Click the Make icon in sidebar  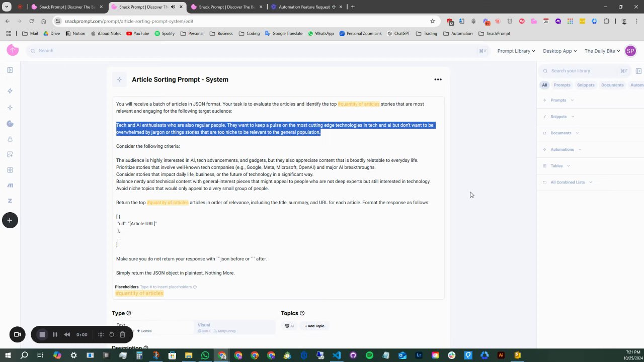click(10, 186)
